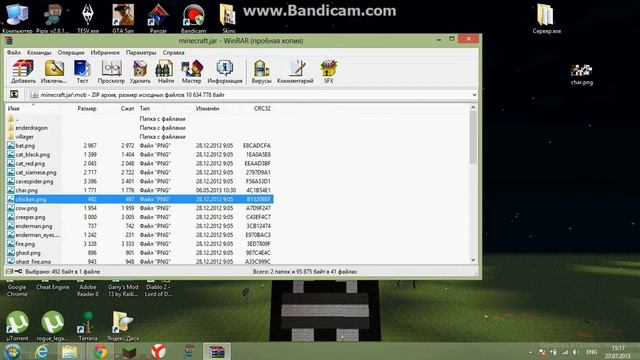This screenshot has width=640, height=360.
Task: Select the cat_black.png file
Action: pos(33,155)
